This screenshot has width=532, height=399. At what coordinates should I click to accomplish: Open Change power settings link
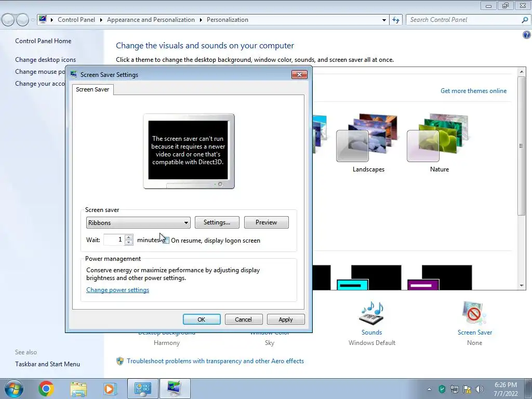pos(118,290)
